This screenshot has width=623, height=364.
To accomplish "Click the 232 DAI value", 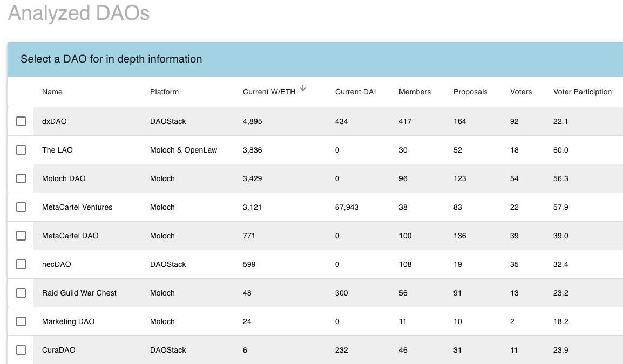I will [341, 350].
